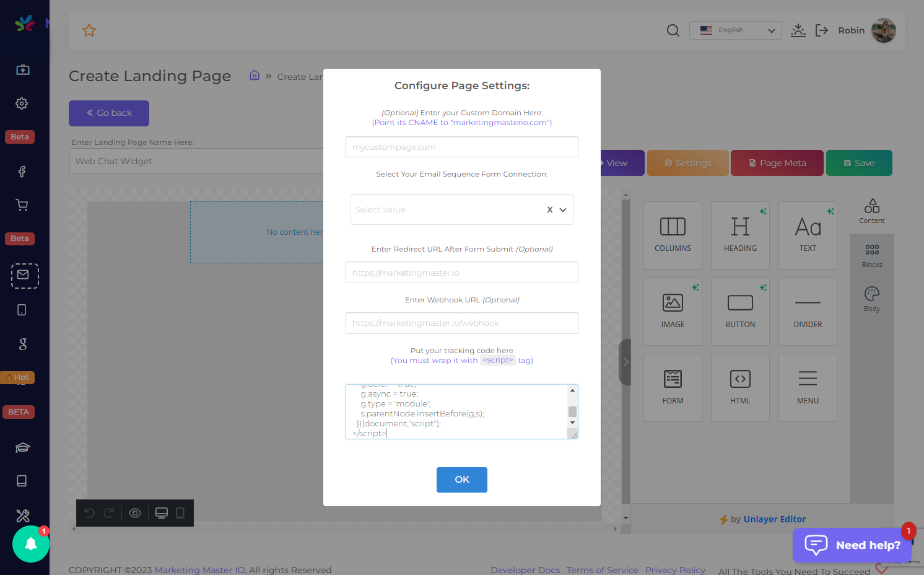Open the dashboard medical kit sidebar icon
This screenshot has width=924, height=575.
pyautogui.click(x=23, y=70)
